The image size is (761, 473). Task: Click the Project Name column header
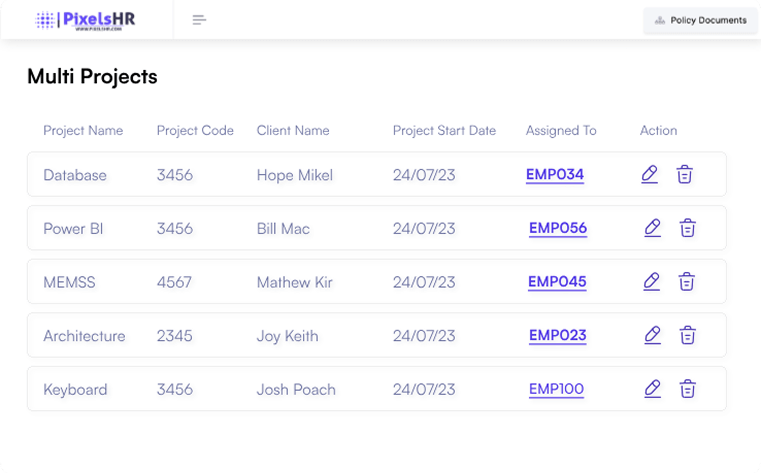(x=83, y=130)
